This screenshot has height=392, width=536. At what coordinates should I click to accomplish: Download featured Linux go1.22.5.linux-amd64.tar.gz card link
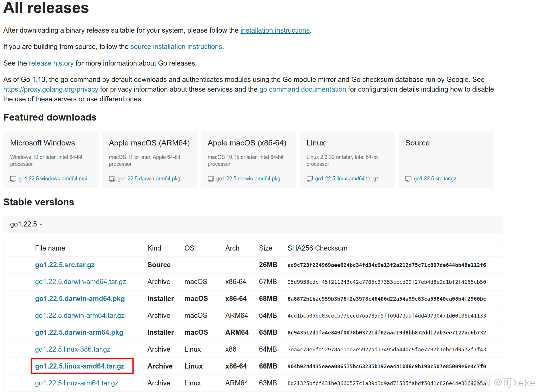point(347,179)
